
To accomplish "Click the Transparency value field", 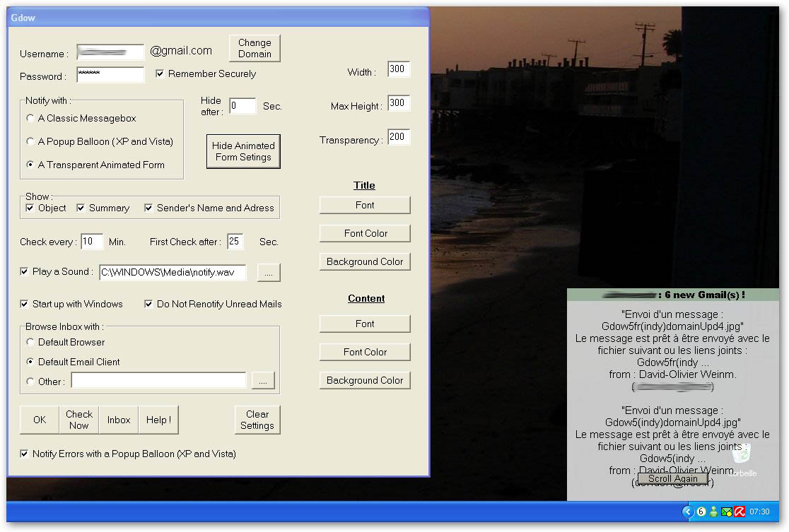I will tap(399, 137).
